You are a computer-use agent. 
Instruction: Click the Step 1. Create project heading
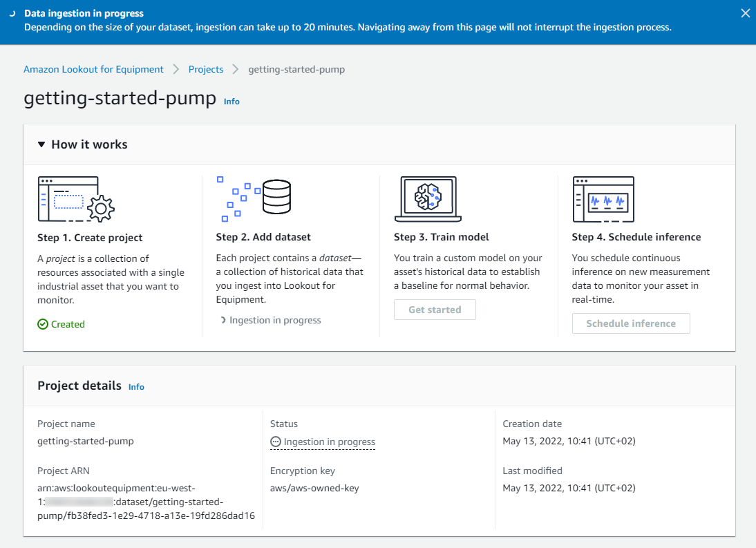[90, 238]
